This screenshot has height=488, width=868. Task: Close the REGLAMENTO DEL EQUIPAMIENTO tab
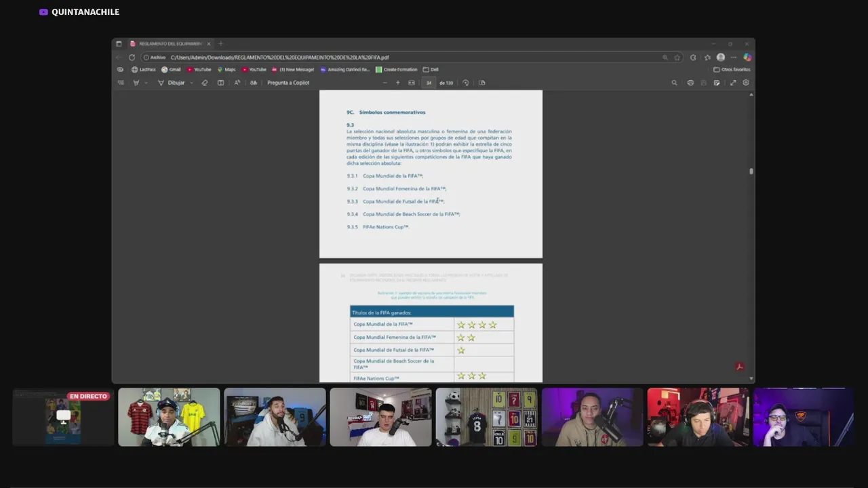click(x=209, y=43)
